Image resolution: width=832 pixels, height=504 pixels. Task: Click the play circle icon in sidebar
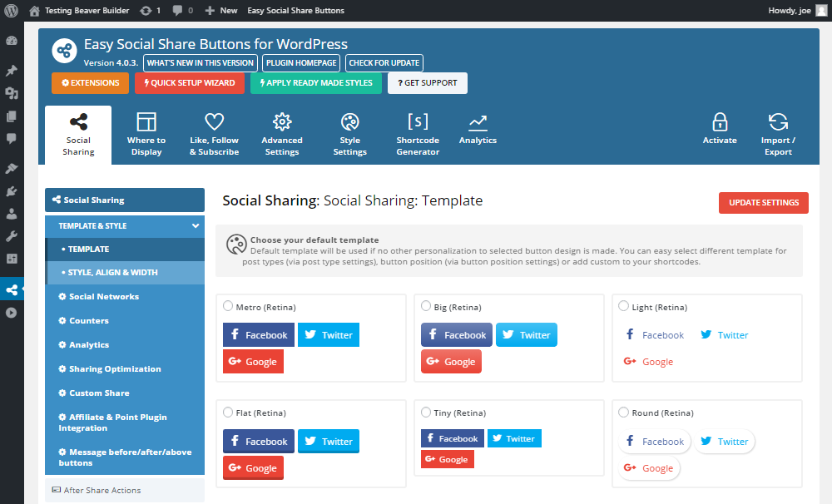(x=12, y=313)
